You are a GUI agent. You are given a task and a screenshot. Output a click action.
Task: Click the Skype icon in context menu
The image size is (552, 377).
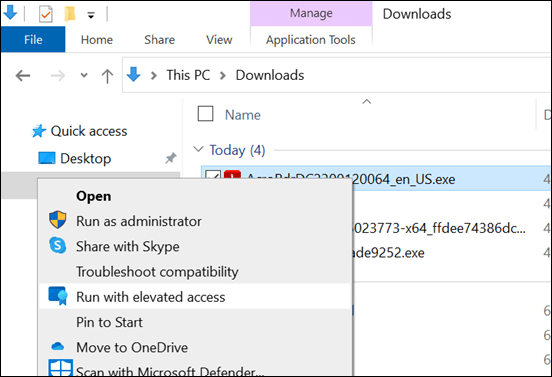coord(57,245)
